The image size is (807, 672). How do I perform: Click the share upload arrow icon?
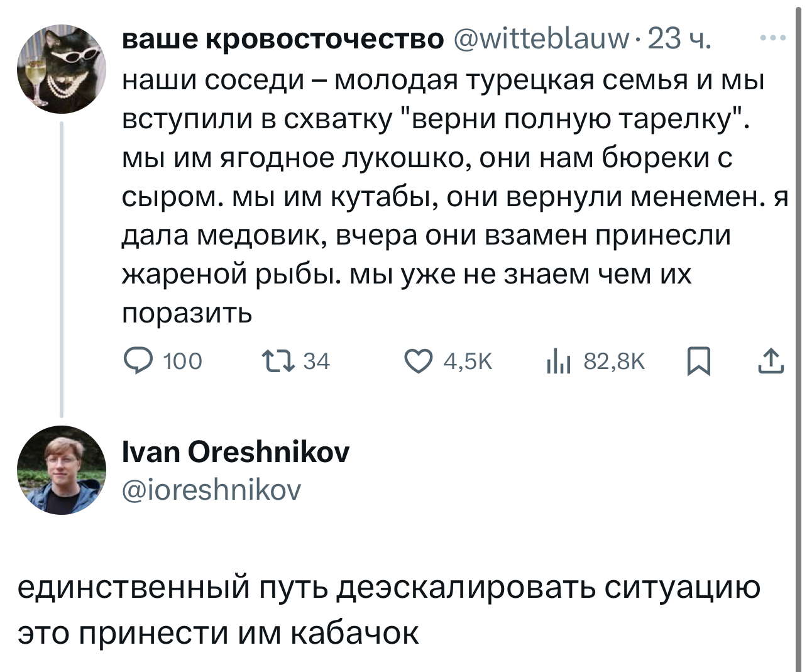(x=770, y=361)
